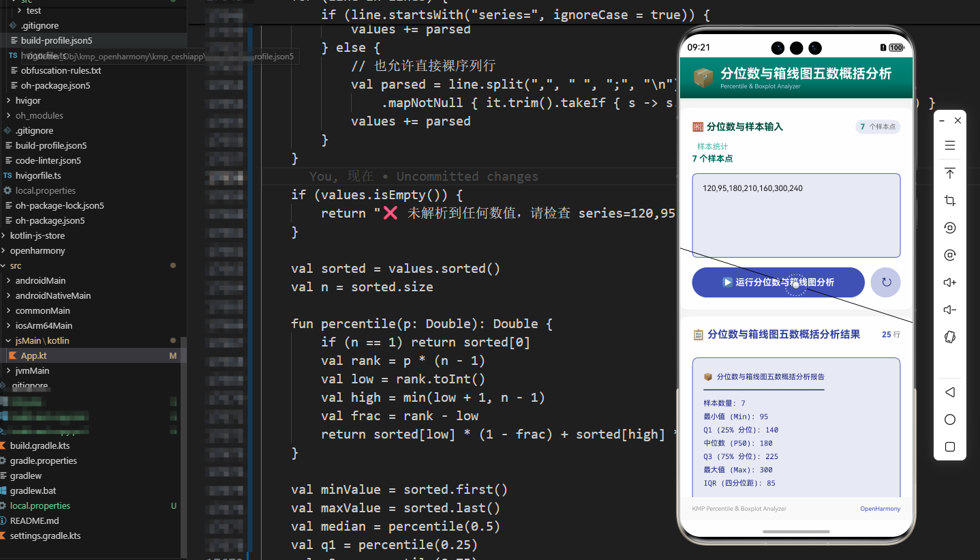Click the icon beside settings.gradle.kts
Image resolution: width=980 pixels, height=560 pixels.
coord(3,535)
